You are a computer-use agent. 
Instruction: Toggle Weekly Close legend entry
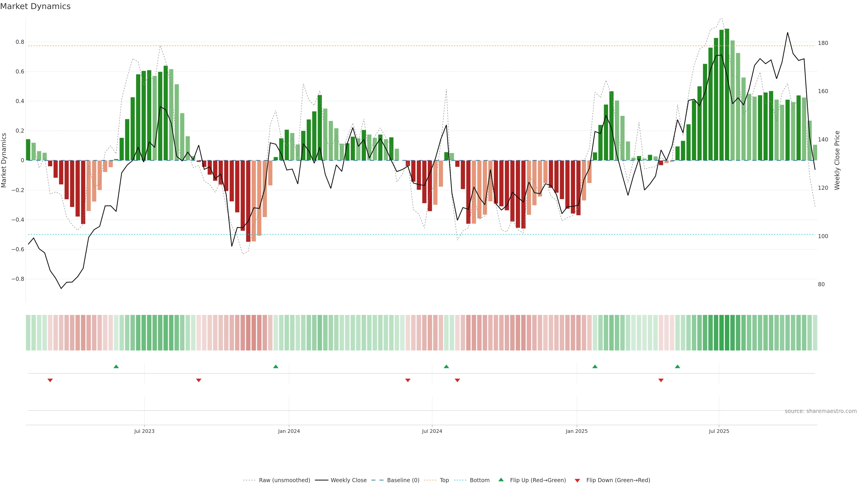pos(348,480)
